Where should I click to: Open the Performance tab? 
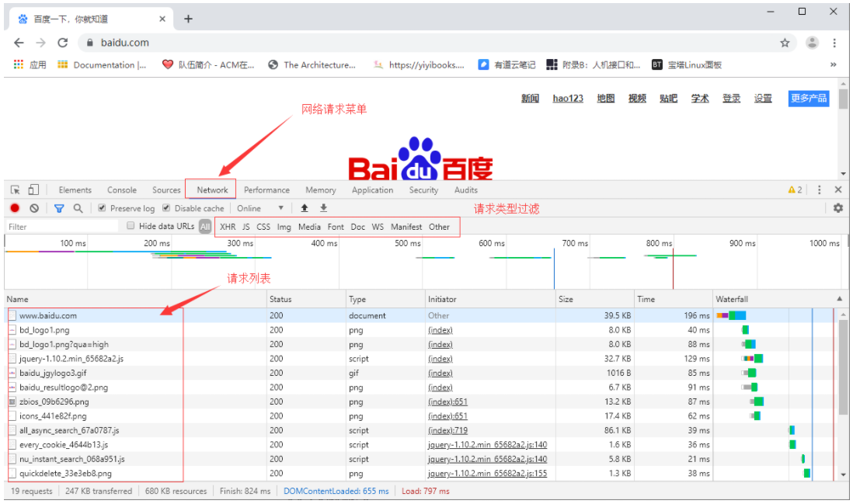tap(266, 189)
